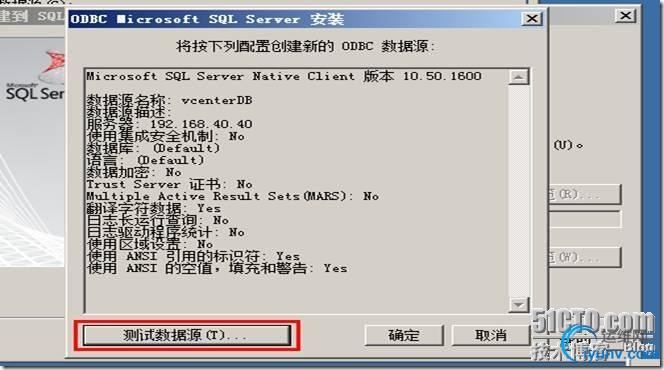664x370 pixels.
Task: Select the Multiple Active Result Sets(MARS): No line
Action: click(x=232, y=196)
